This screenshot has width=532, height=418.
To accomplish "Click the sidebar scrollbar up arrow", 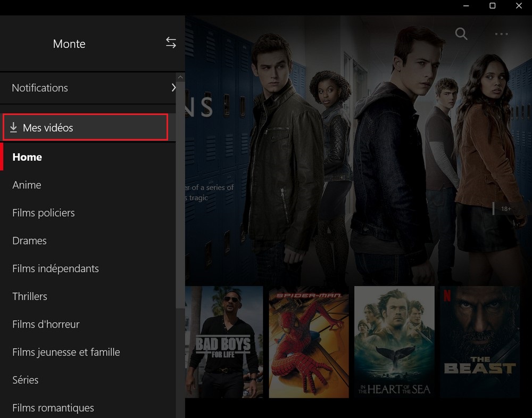I will point(180,78).
